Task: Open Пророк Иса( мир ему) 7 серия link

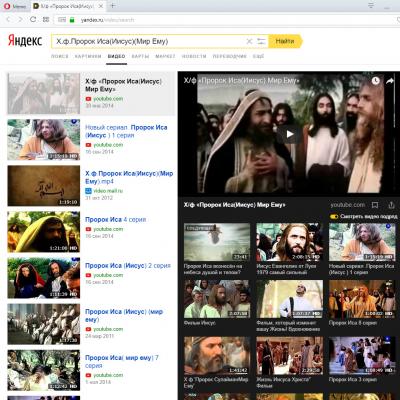Action: tap(122, 361)
